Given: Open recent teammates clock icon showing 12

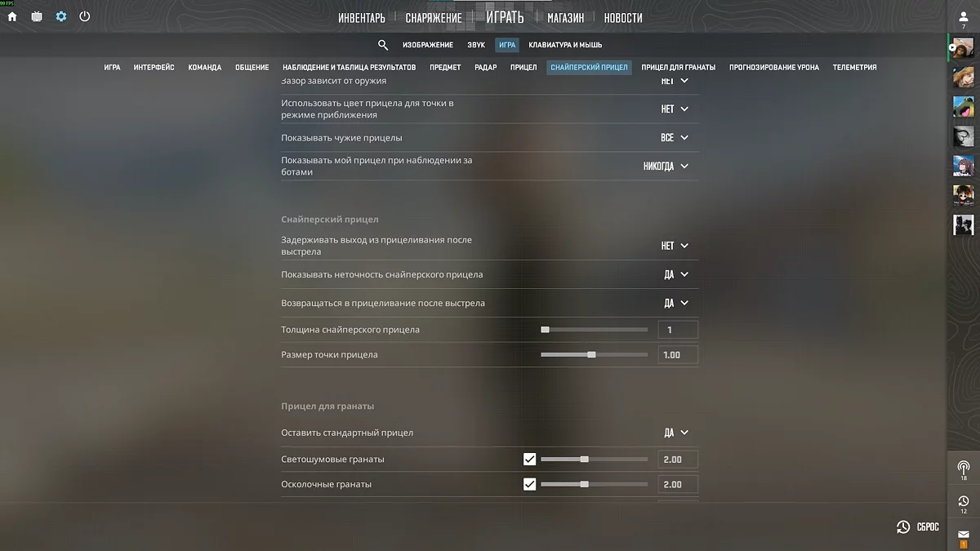Looking at the screenshot, I should coord(964,503).
